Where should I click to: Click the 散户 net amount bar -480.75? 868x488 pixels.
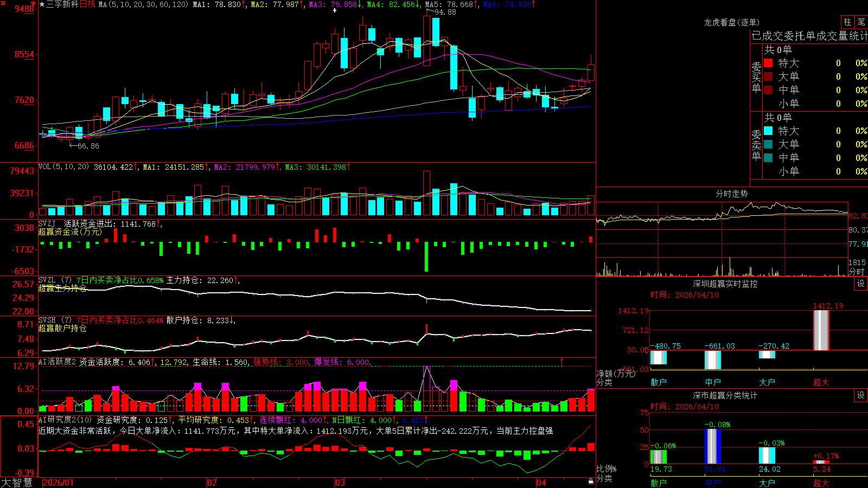659,357
